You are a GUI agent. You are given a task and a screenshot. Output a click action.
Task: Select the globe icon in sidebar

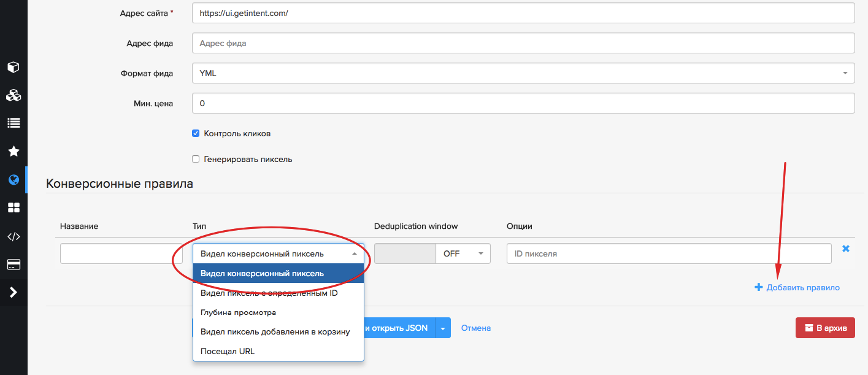click(13, 180)
